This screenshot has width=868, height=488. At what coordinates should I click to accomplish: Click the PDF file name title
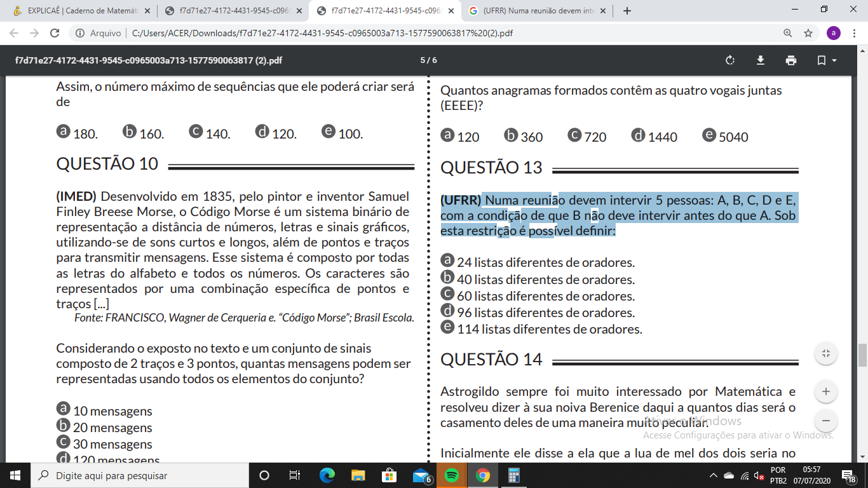(x=149, y=60)
